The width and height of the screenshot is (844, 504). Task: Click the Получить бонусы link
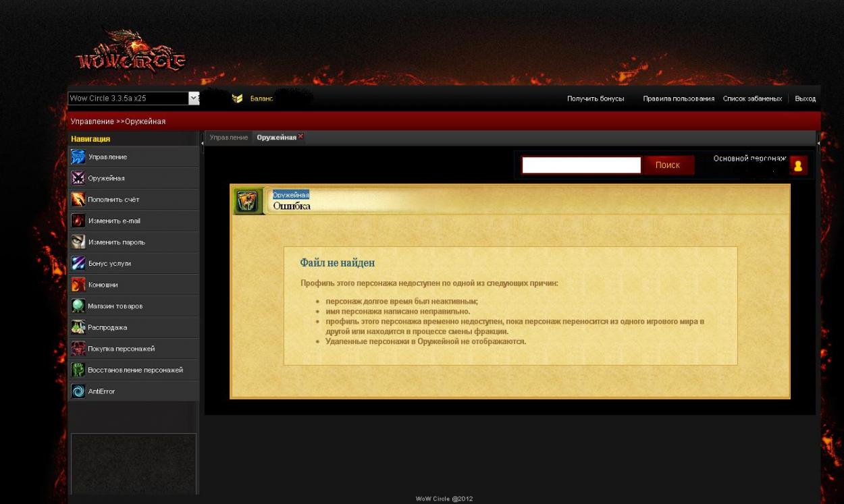pos(595,99)
